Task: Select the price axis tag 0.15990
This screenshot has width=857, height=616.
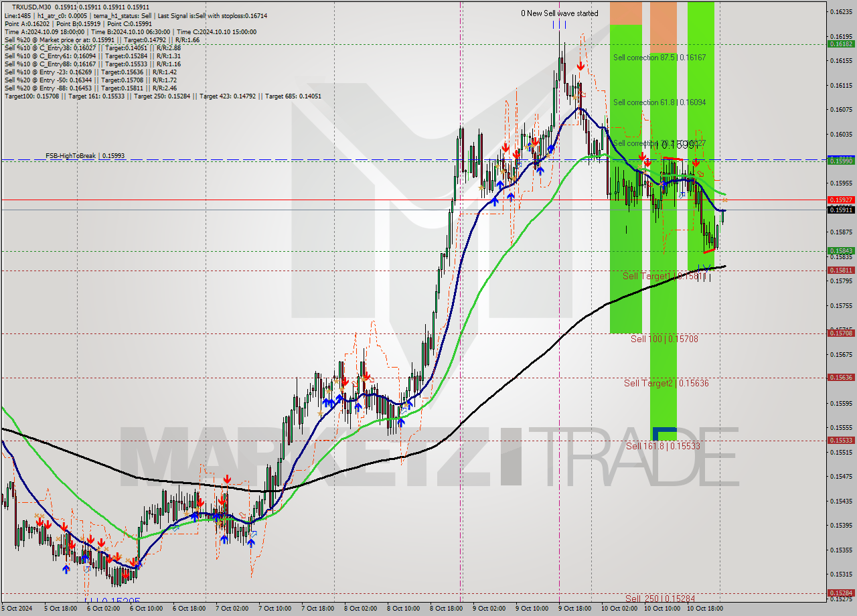Action: point(841,161)
